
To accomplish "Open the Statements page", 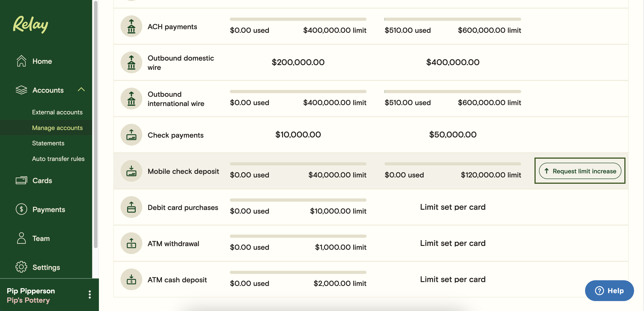I will pyautogui.click(x=48, y=143).
